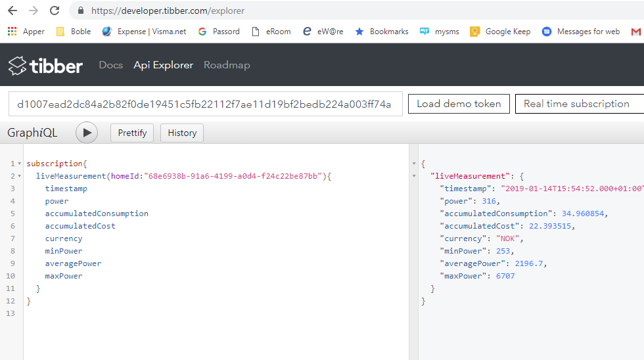Open the Messages for web bookmark

(581, 32)
